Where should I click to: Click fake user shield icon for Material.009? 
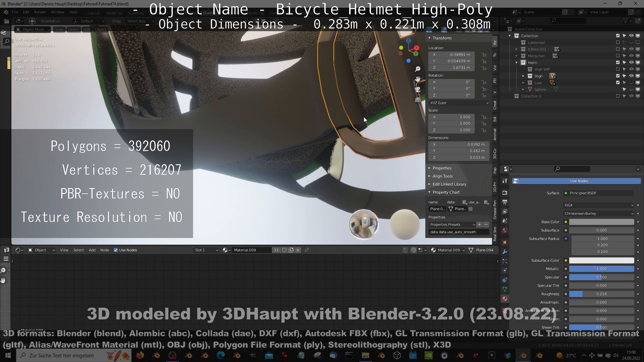coord(284,250)
